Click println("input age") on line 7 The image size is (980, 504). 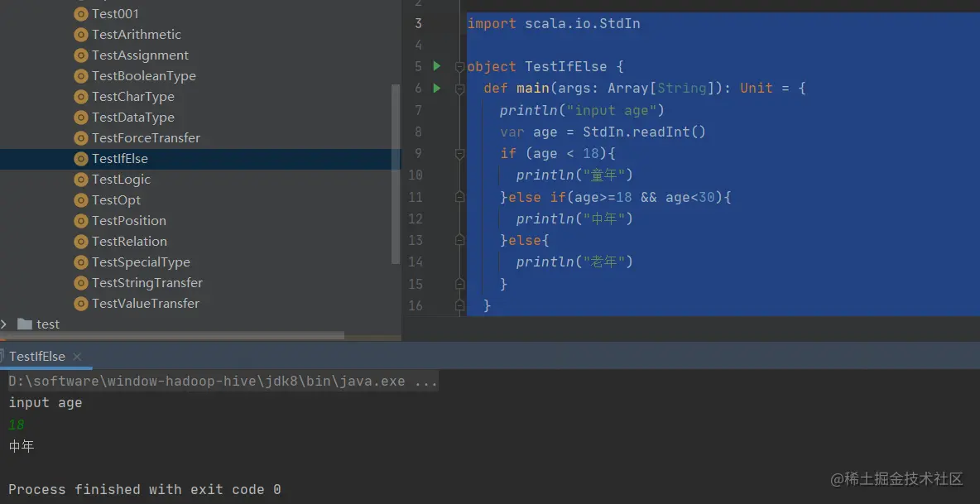tap(582, 111)
